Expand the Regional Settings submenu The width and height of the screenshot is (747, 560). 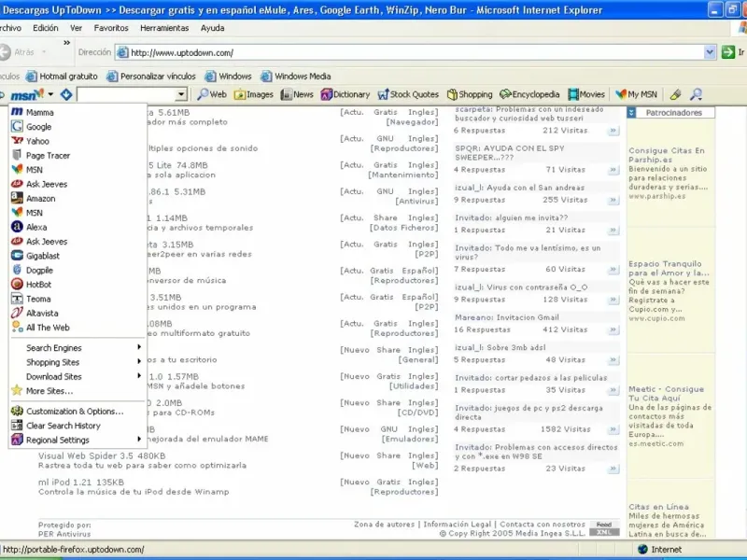[78, 440]
